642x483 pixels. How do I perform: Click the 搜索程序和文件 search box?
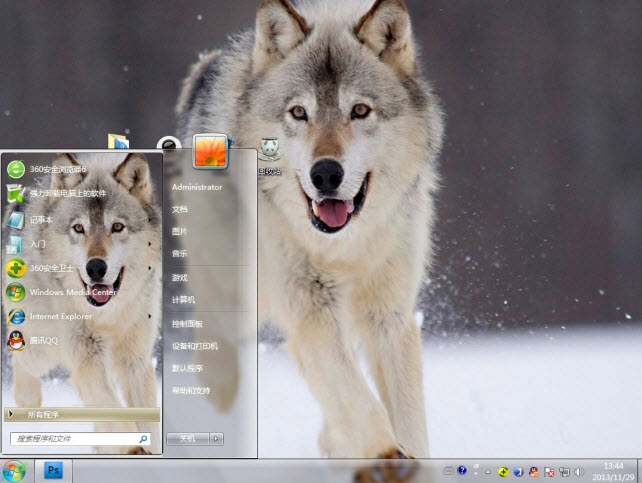73,438
